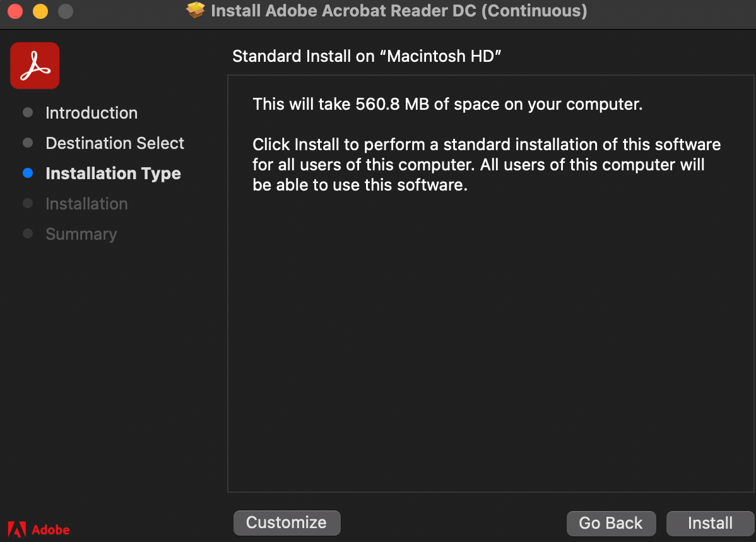Click the dimmed bullet beside Summary step

pos(28,234)
